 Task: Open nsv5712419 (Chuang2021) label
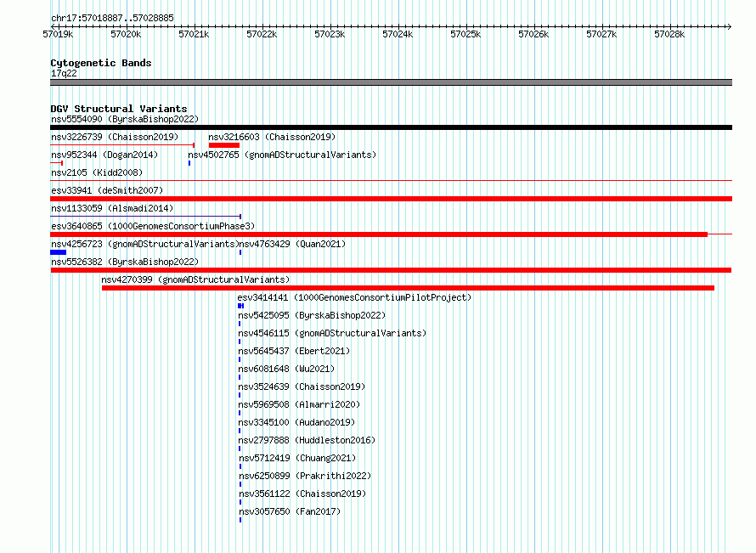(297, 458)
